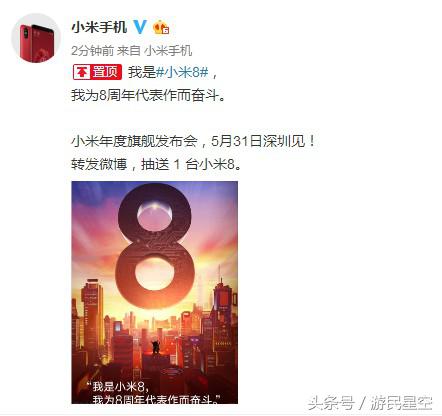The image size is (442, 416).
Task: Click the 2分钟前 timestamp
Action: click(x=92, y=51)
